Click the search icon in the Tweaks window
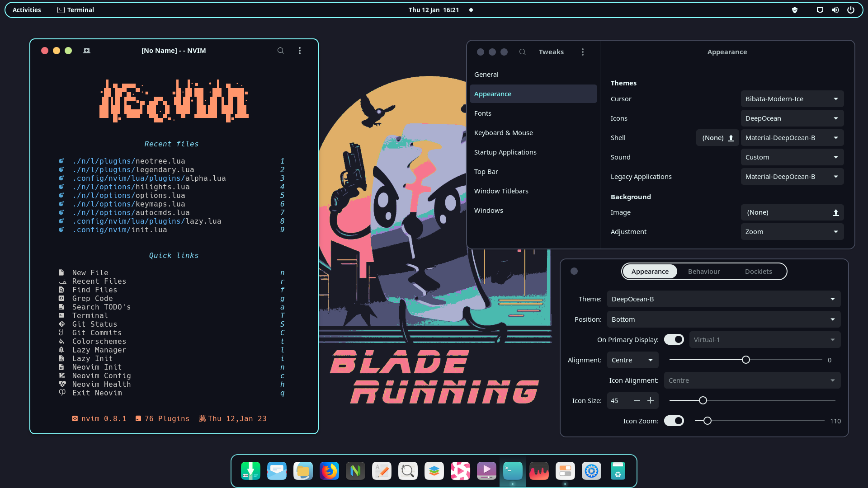Screen dimensions: 868x488 click(x=523, y=52)
